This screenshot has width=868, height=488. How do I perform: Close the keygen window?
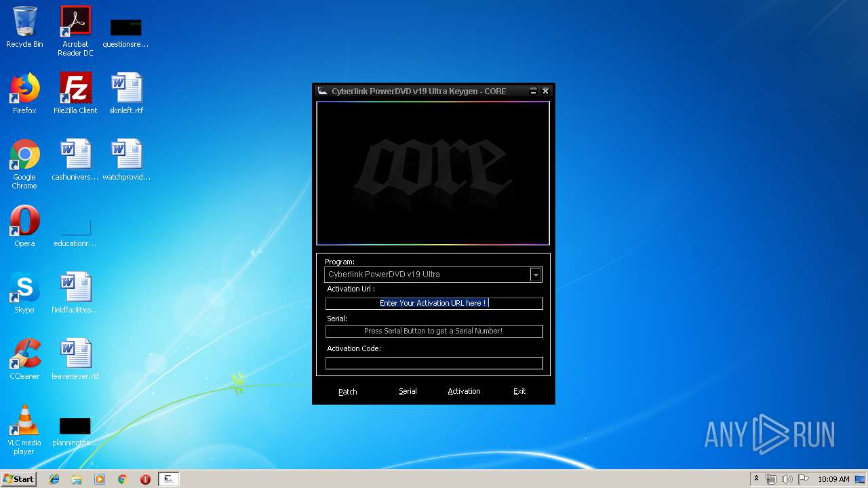coord(545,91)
